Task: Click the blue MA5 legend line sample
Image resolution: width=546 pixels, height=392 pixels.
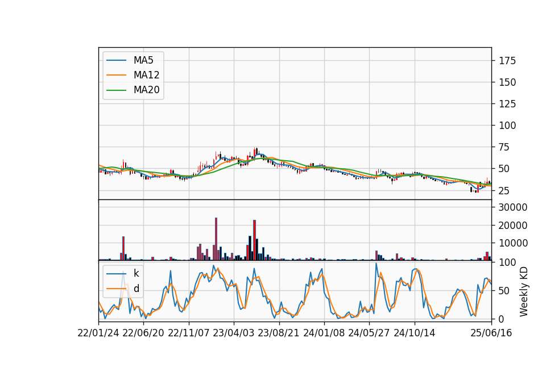Action: click(116, 61)
